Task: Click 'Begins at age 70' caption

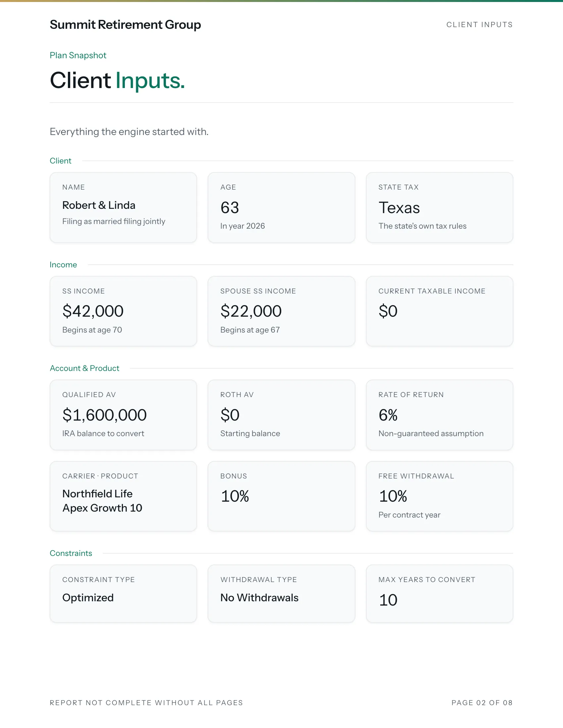Action: [92, 330]
